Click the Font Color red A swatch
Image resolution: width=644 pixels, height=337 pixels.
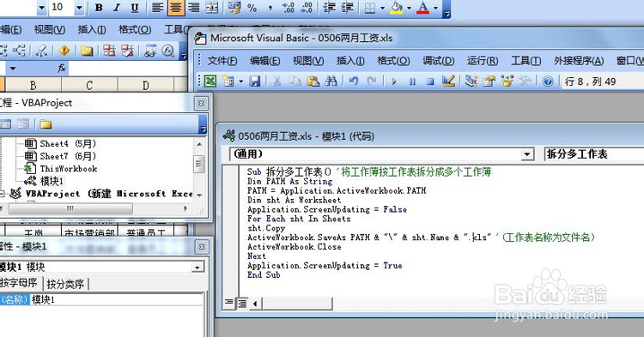(422, 8)
